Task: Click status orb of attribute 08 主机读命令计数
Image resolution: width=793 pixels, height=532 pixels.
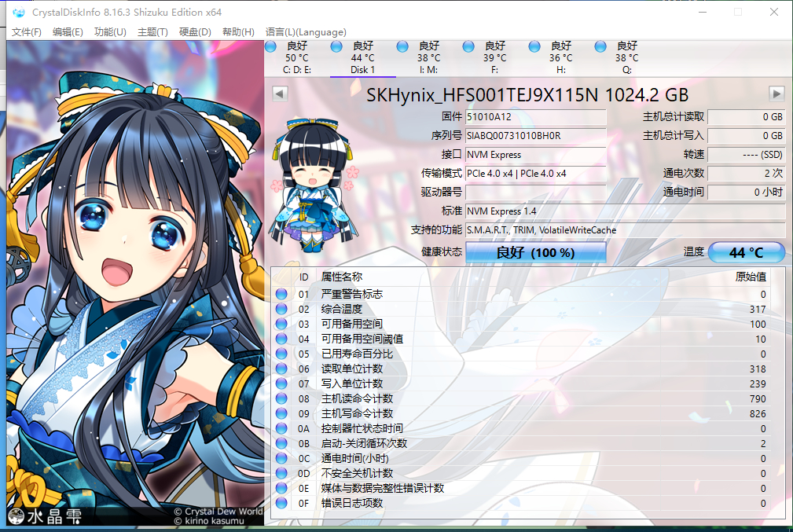Action: pyautogui.click(x=281, y=398)
